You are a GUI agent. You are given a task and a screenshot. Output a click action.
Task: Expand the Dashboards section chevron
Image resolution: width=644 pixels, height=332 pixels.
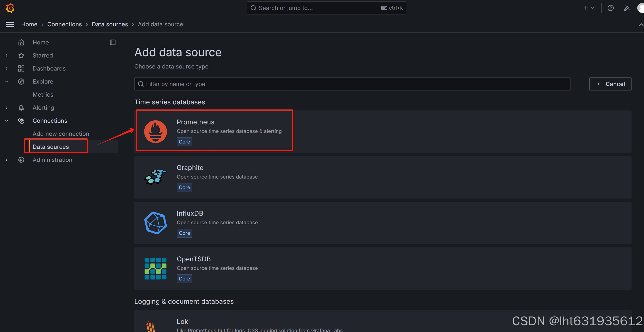[x=7, y=68]
